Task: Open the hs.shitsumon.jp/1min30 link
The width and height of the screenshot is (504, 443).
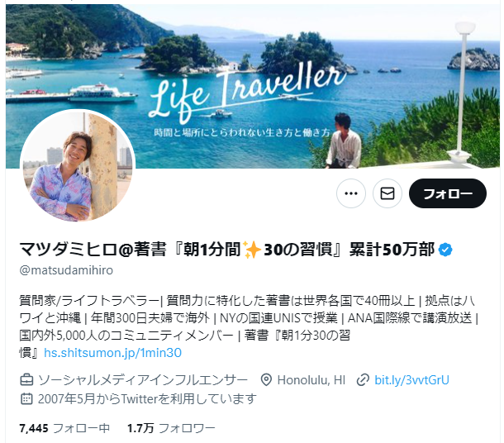Action: [x=113, y=353]
